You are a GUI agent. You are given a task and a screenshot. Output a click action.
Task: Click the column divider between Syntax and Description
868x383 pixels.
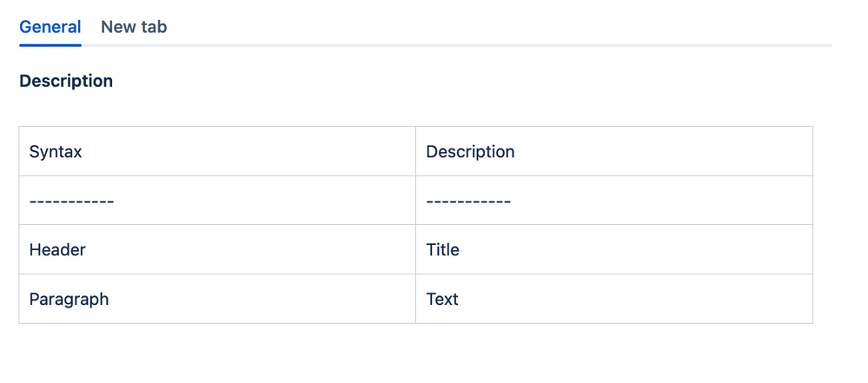pos(415,152)
